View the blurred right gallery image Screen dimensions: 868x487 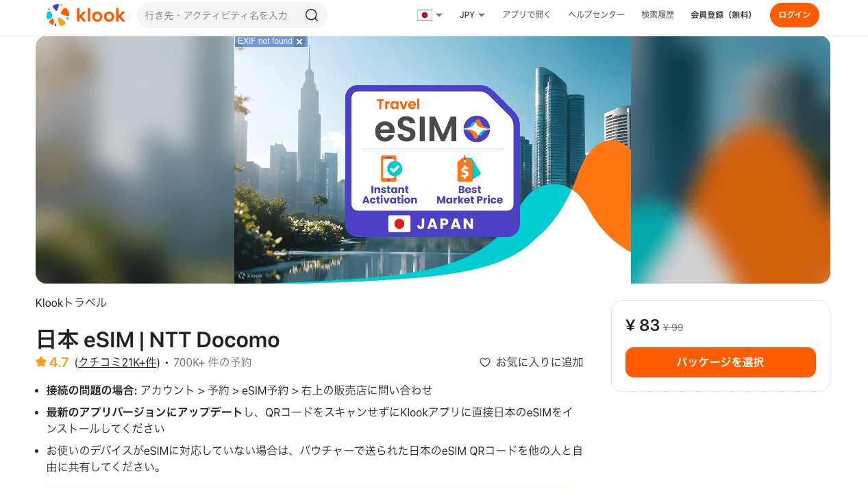click(x=730, y=160)
